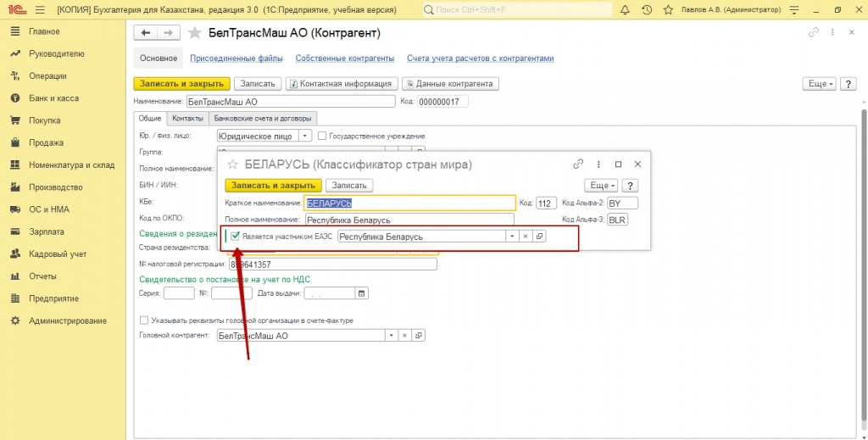Expand Юр. / физ. лицо dropdown

305,136
